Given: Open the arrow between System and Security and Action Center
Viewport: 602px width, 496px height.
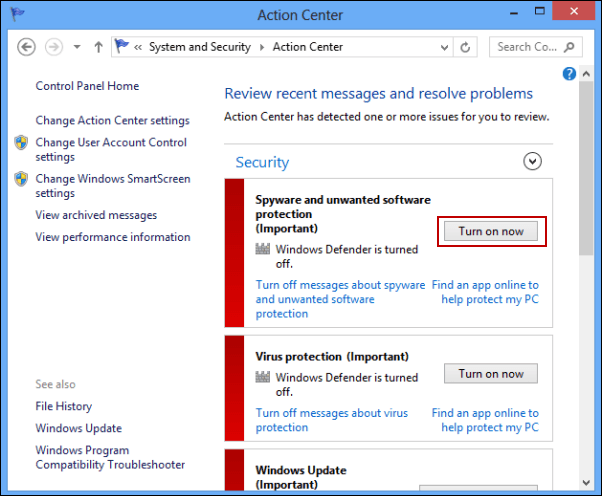Looking at the screenshot, I should [x=262, y=47].
